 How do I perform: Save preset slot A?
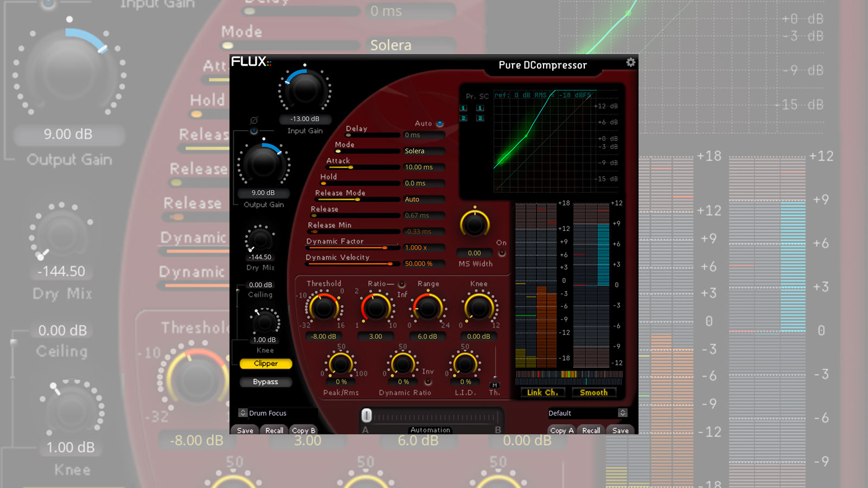point(245,431)
